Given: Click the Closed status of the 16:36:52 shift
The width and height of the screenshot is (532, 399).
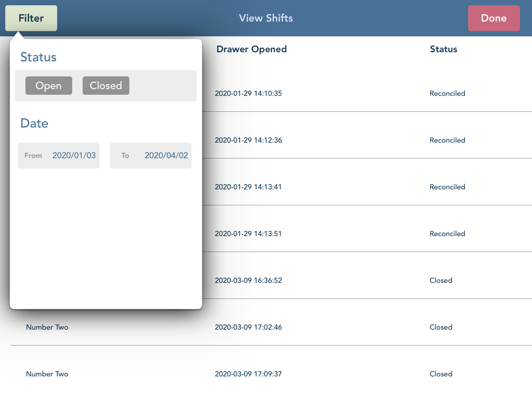Looking at the screenshot, I should 441,280.
